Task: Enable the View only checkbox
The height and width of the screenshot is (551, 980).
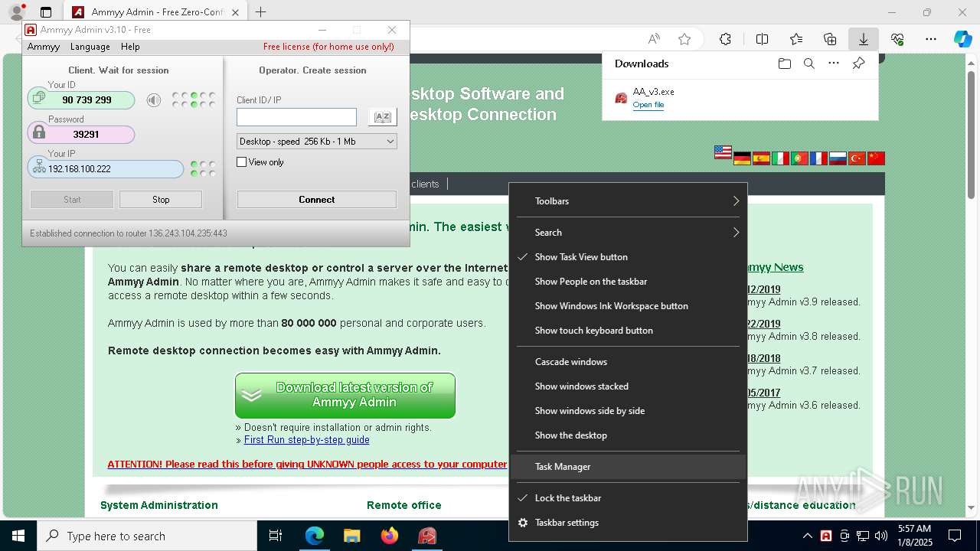Action: [x=242, y=162]
